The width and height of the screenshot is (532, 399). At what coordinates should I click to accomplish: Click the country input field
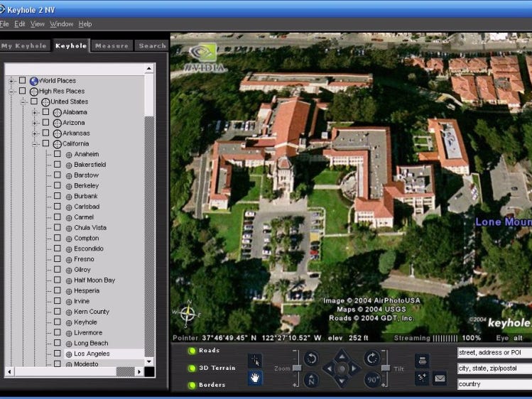pyautogui.click(x=494, y=384)
